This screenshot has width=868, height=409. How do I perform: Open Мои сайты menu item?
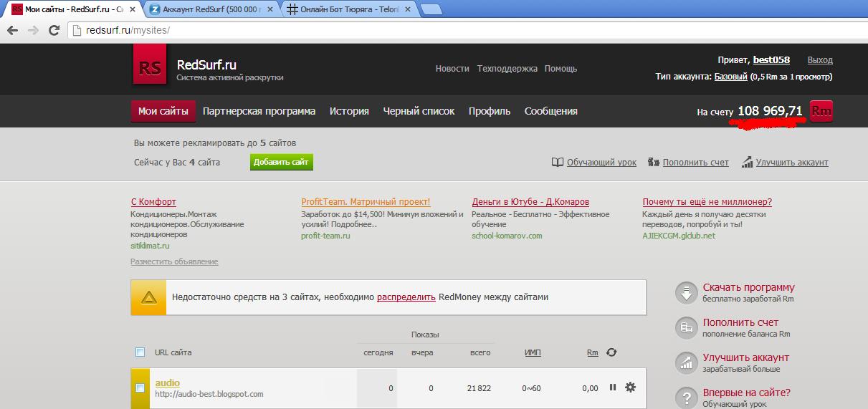pos(163,111)
